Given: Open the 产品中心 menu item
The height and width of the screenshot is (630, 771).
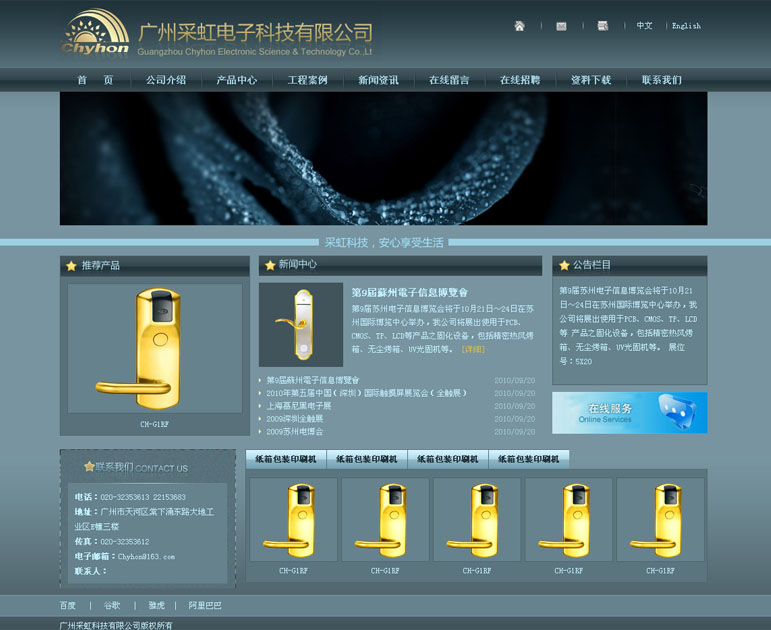Looking at the screenshot, I should point(236,80).
